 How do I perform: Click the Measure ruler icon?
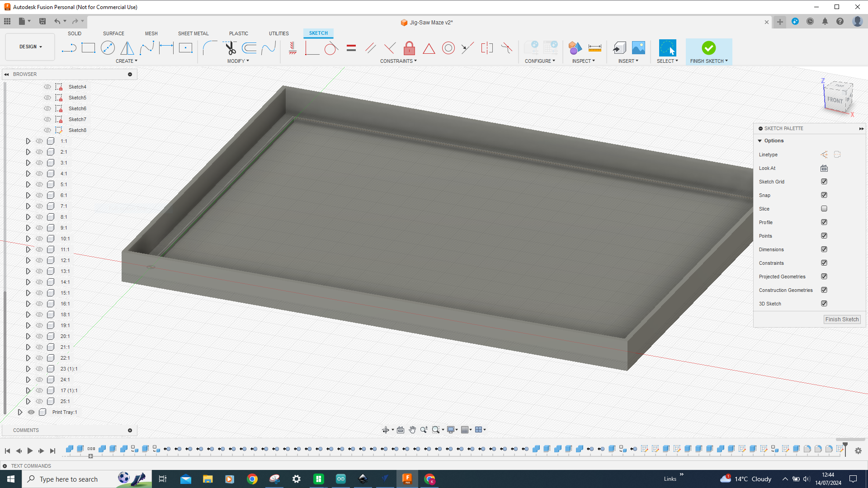(x=594, y=48)
